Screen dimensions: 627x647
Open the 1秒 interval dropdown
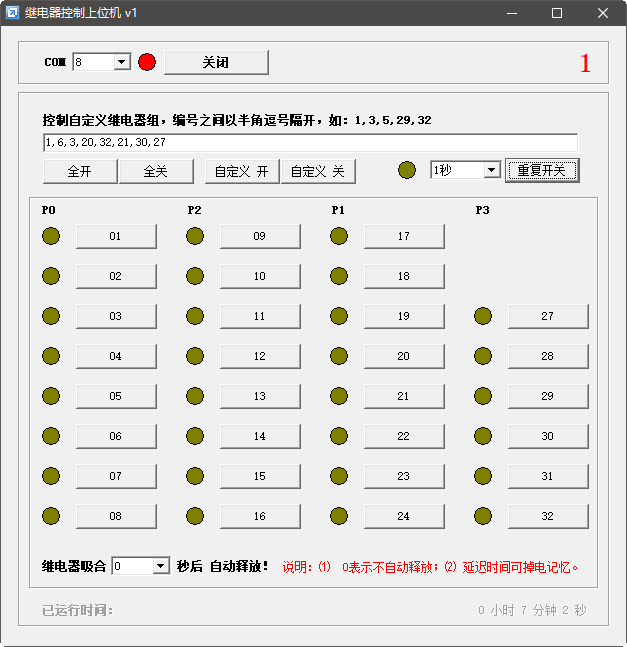491,170
